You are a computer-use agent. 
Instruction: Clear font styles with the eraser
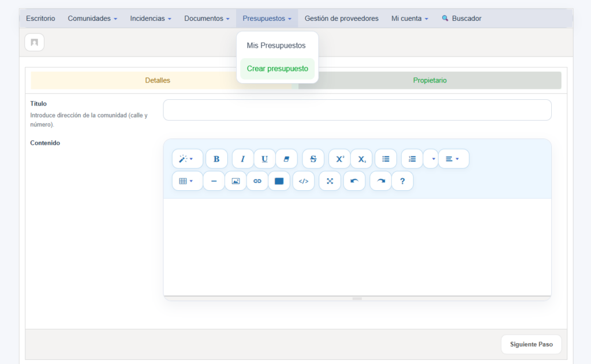[x=286, y=159]
